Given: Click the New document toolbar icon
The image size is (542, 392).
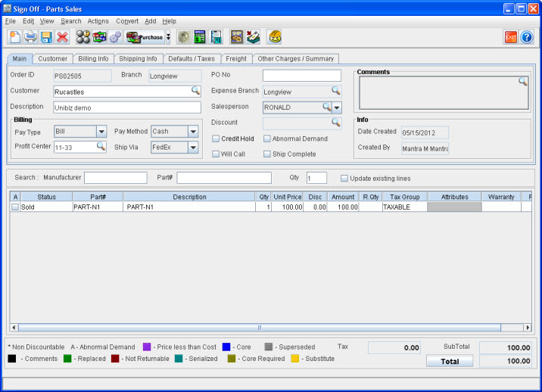Looking at the screenshot, I should (15, 37).
